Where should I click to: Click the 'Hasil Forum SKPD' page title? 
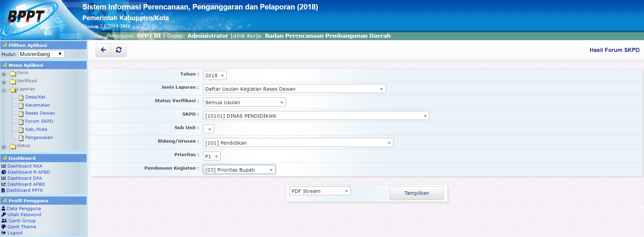tap(614, 50)
